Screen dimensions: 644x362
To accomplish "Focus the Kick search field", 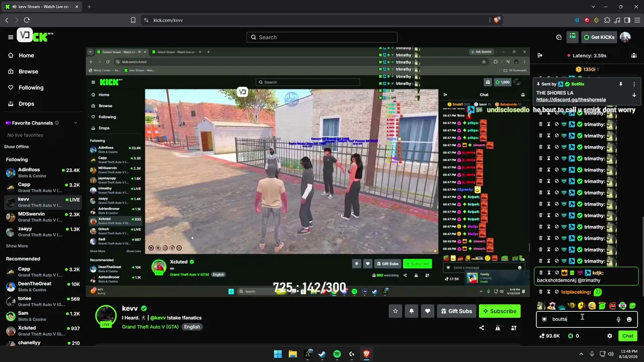I will point(322,37).
